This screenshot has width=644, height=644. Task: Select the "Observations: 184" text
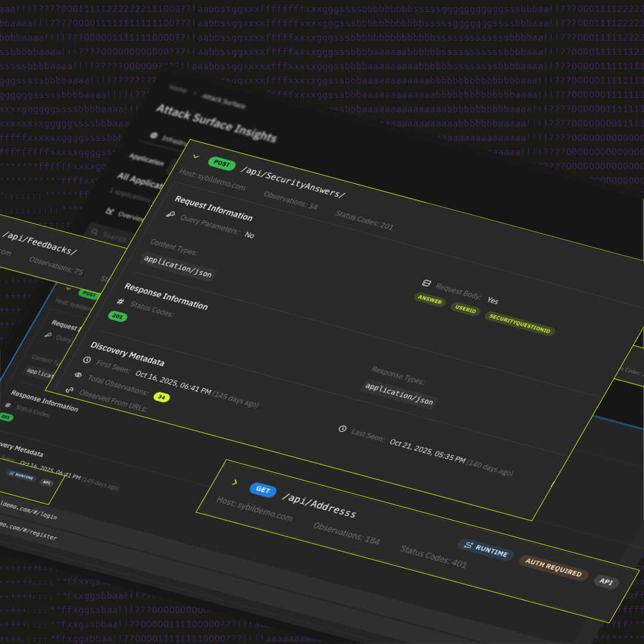(346, 534)
